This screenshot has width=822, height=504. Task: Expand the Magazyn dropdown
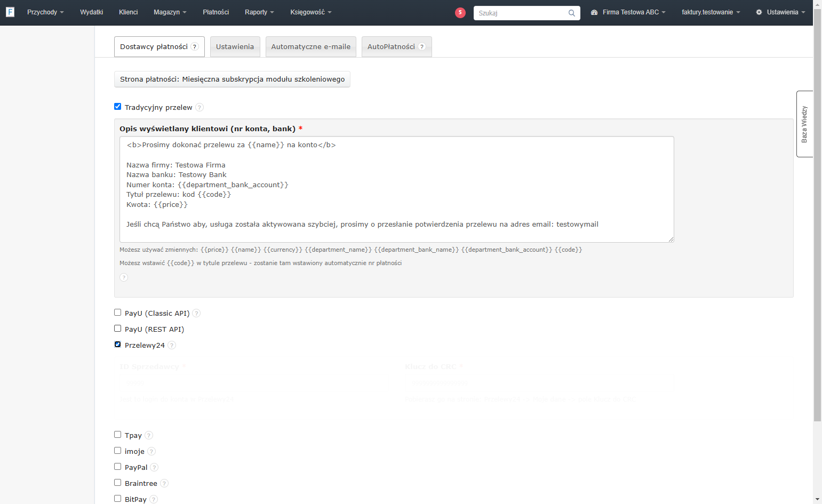coord(170,12)
